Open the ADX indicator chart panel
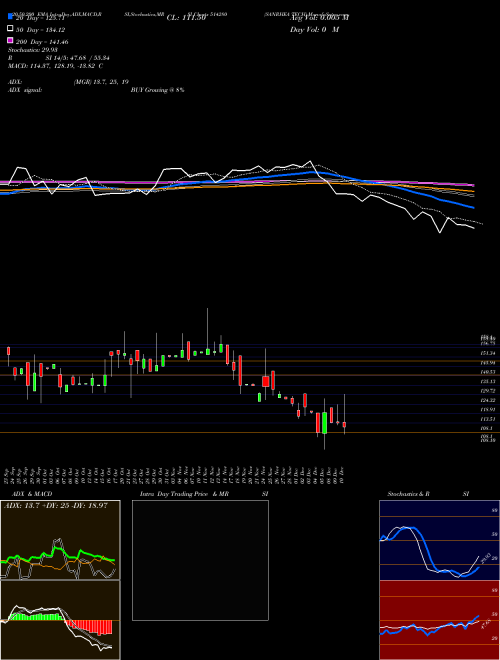Image resolution: width=500 pixels, height=660 pixels. 60,540
